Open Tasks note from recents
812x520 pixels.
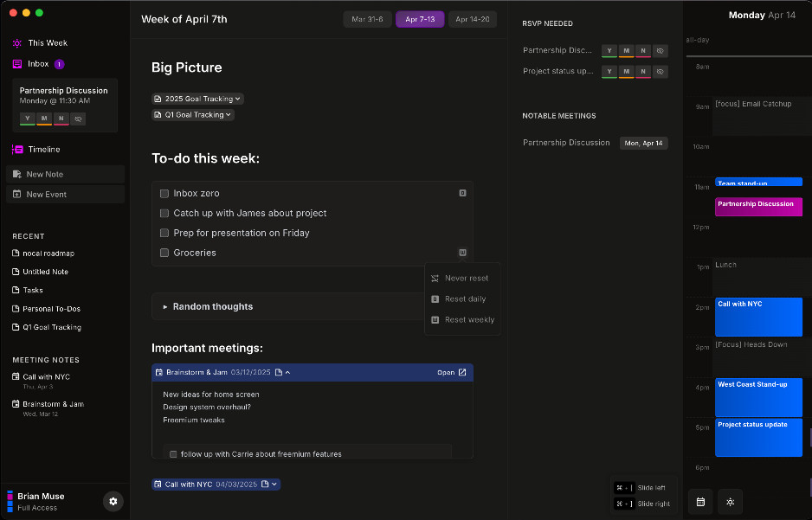[28, 290]
